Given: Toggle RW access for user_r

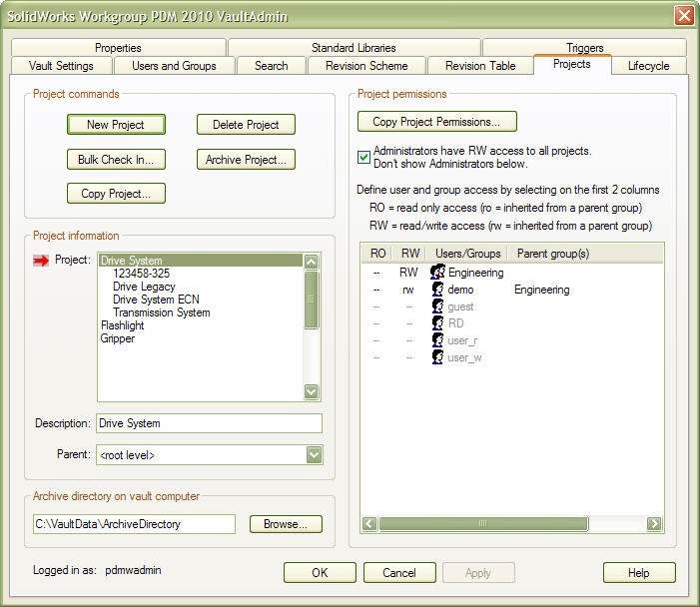Looking at the screenshot, I should 409,340.
